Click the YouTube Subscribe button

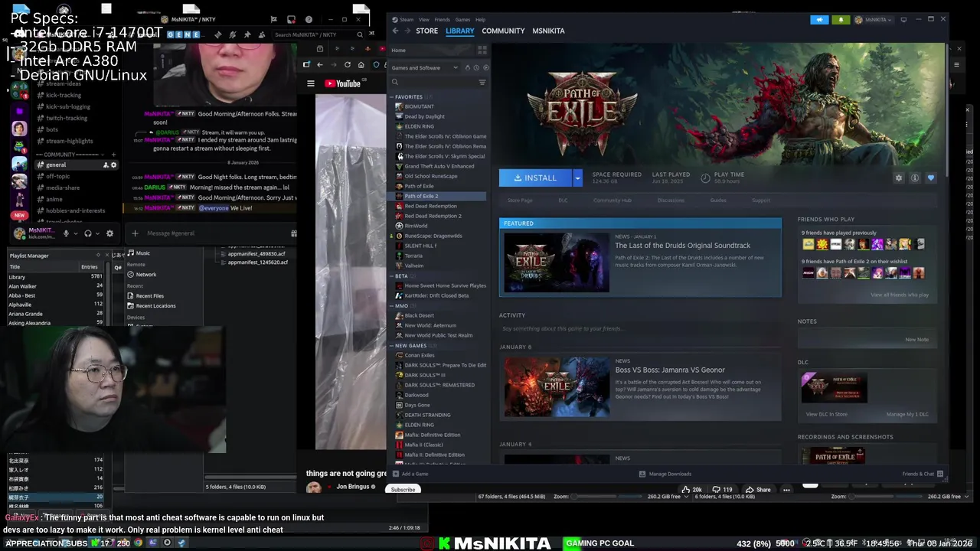tap(403, 490)
